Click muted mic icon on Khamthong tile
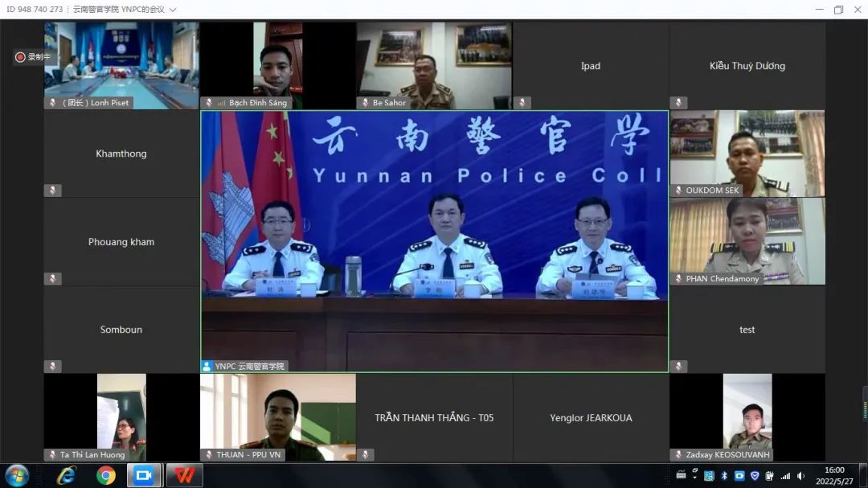 pyautogui.click(x=52, y=191)
